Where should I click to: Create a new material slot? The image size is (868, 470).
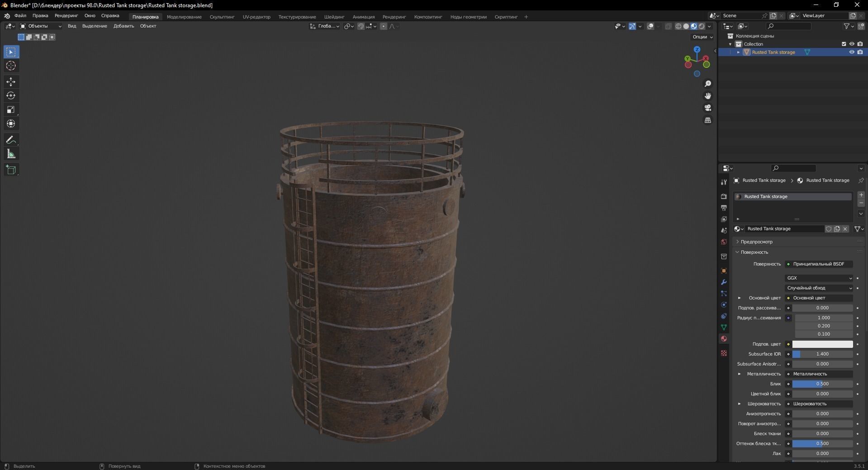[x=861, y=195]
